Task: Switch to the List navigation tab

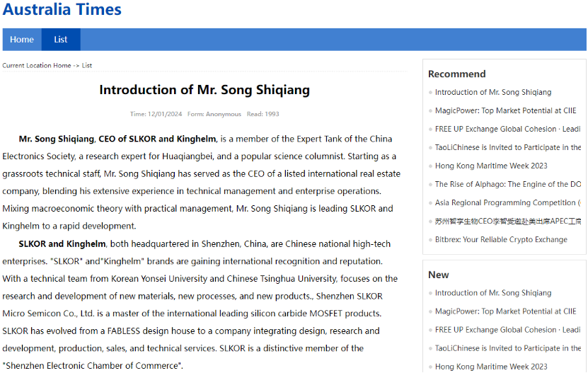Action: 61,40
